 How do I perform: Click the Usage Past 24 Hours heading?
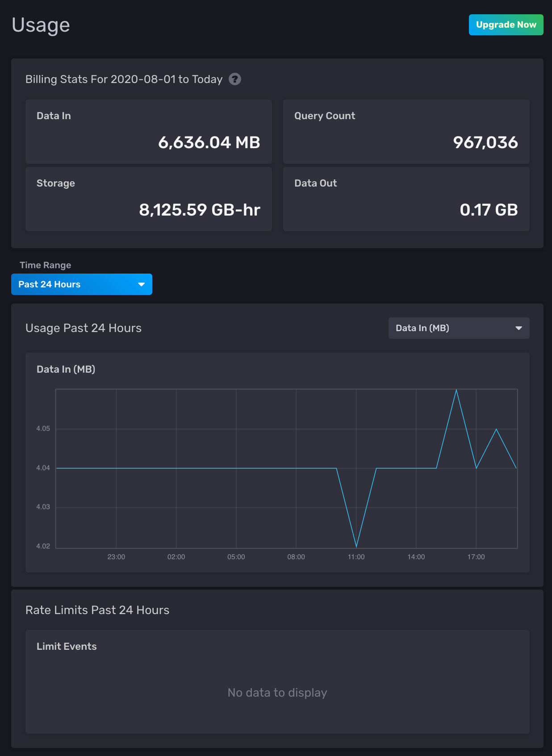(84, 328)
